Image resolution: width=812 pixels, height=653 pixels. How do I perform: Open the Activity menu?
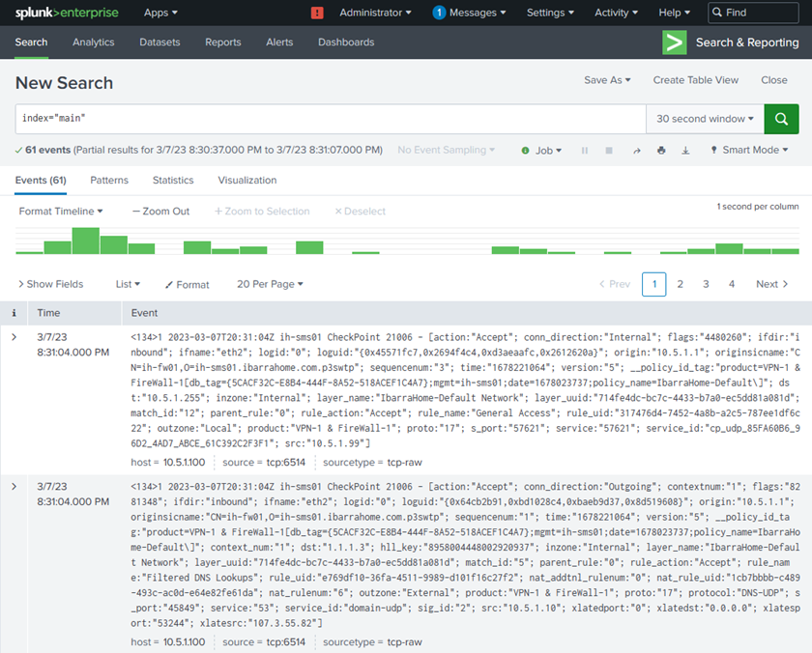(617, 13)
